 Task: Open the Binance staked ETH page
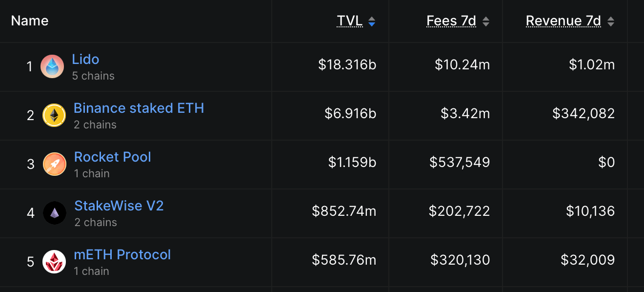(x=139, y=108)
